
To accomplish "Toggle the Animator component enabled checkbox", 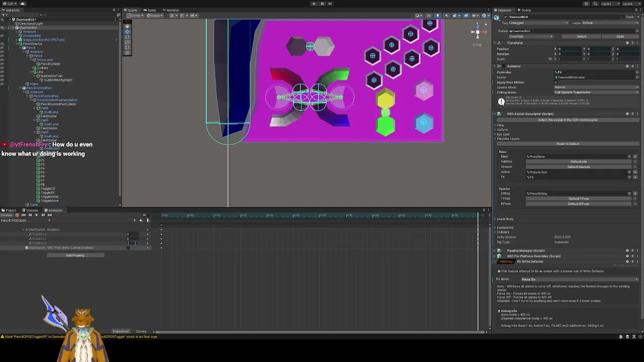I will click(x=505, y=66).
